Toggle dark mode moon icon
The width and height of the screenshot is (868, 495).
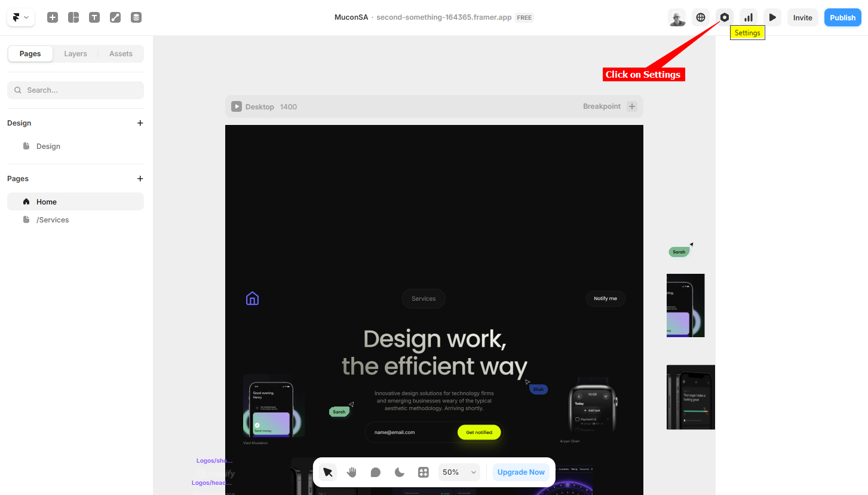point(400,472)
